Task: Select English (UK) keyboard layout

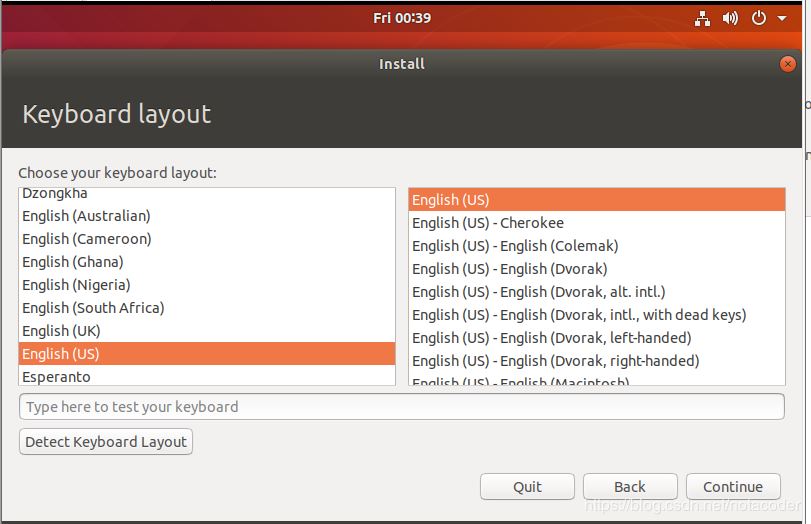Action: tap(61, 331)
